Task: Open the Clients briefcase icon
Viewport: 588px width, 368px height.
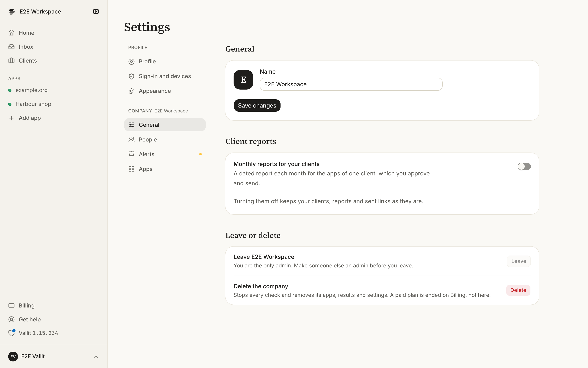Action: click(x=11, y=60)
